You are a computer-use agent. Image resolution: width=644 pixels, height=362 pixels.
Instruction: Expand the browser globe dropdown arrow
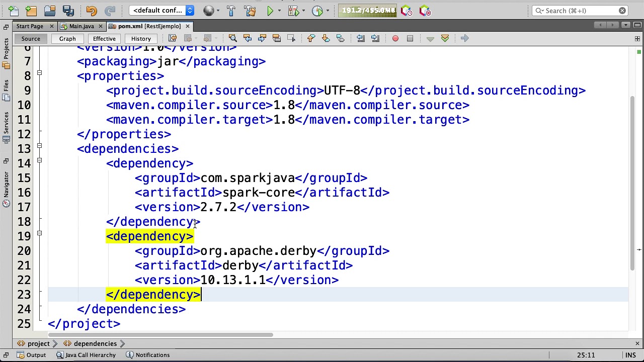tap(218, 11)
